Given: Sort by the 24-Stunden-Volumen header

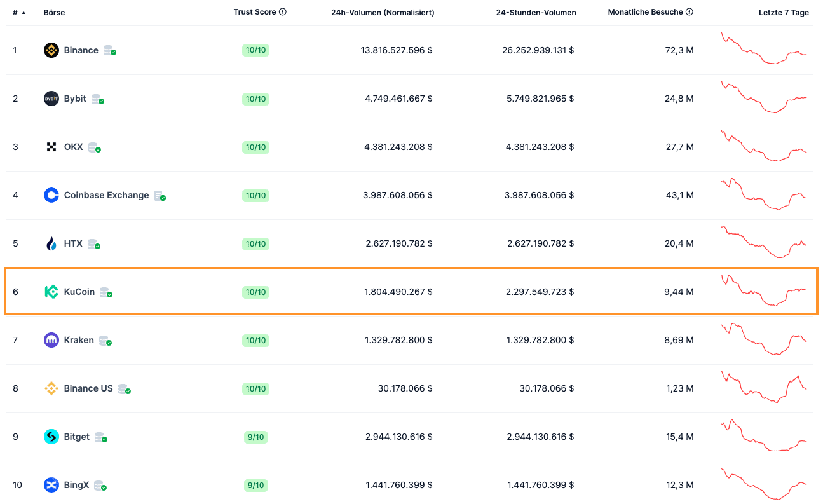Looking at the screenshot, I should coord(536,13).
